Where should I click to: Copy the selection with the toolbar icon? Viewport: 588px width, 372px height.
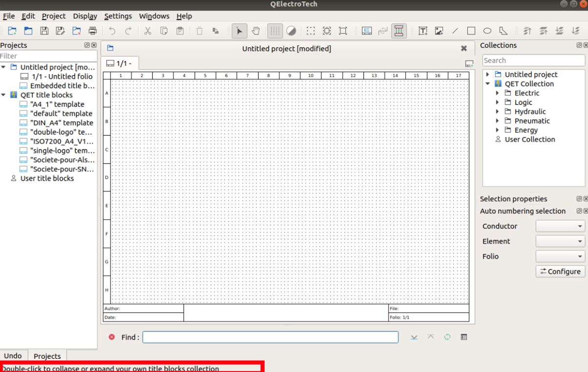pos(164,31)
